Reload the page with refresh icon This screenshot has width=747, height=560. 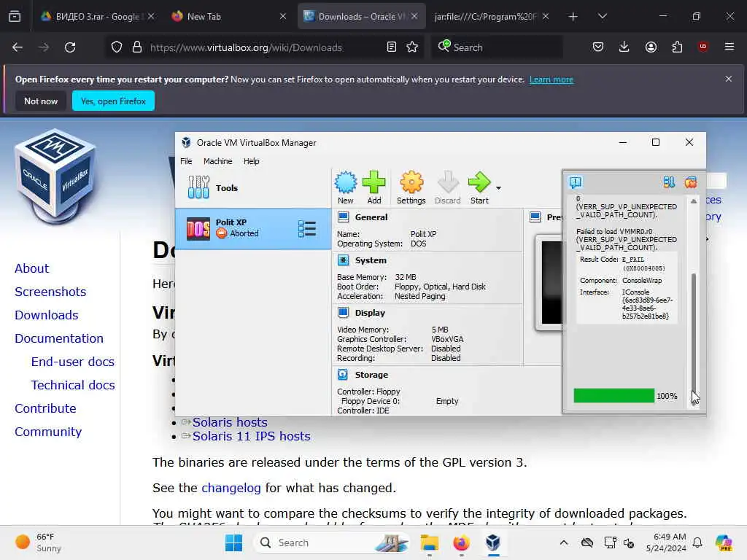click(70, 47)
